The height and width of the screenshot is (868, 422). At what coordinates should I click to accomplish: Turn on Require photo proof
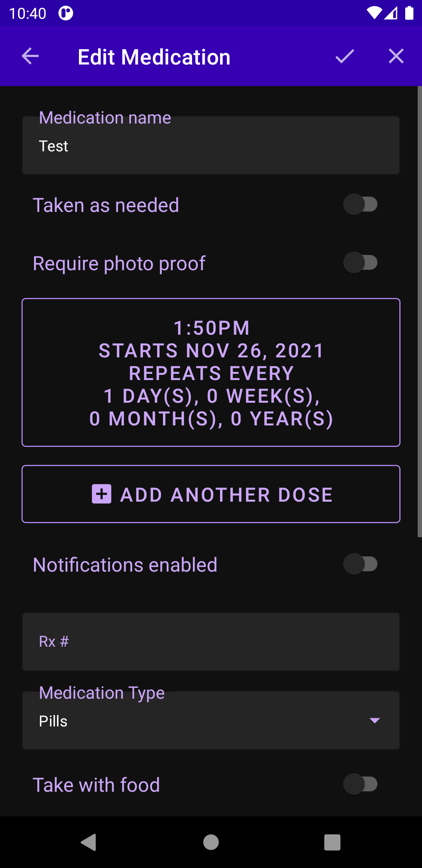tap(360, 262)
